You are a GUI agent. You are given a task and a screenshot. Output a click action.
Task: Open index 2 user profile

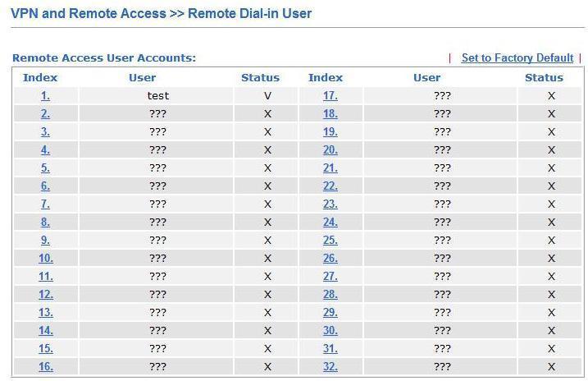[45, 114]
